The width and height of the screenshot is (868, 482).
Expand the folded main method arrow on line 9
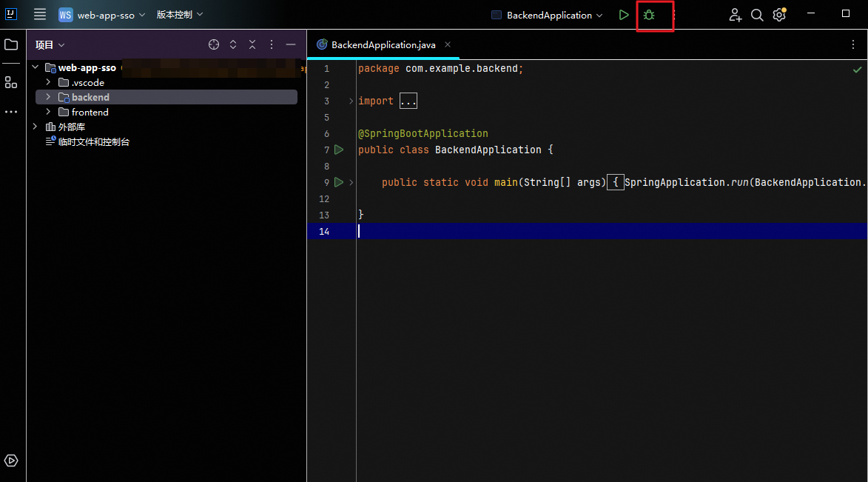tap(351, 182)
